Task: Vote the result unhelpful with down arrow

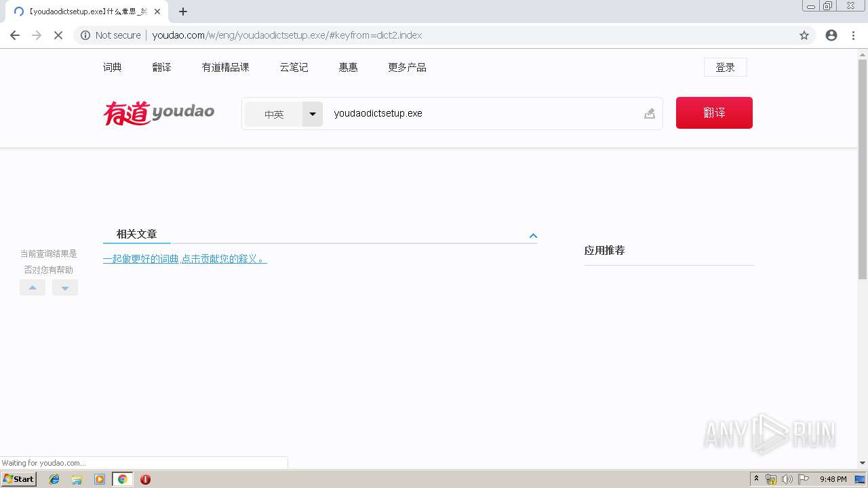Action: pos(65,287)
